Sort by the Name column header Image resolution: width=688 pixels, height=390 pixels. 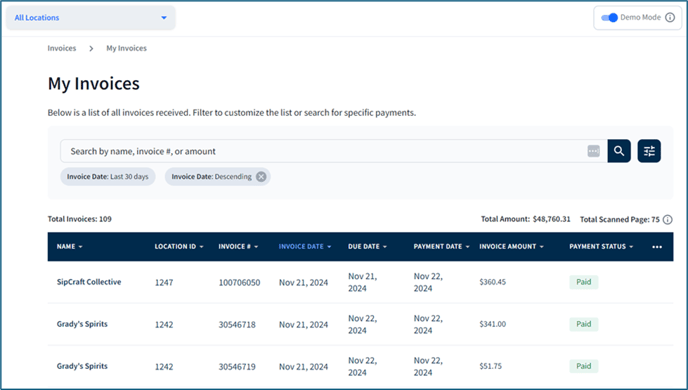(69, 247)
